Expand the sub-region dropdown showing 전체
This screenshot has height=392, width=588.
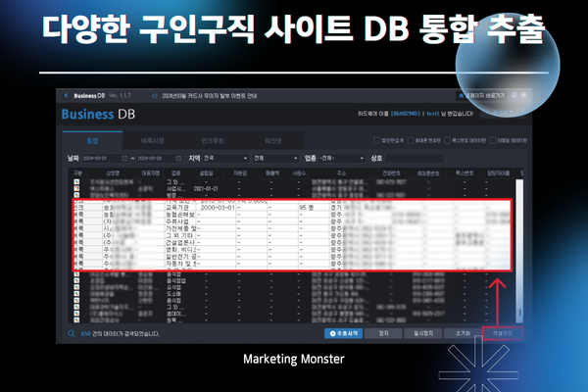click(x=275, y=159)
